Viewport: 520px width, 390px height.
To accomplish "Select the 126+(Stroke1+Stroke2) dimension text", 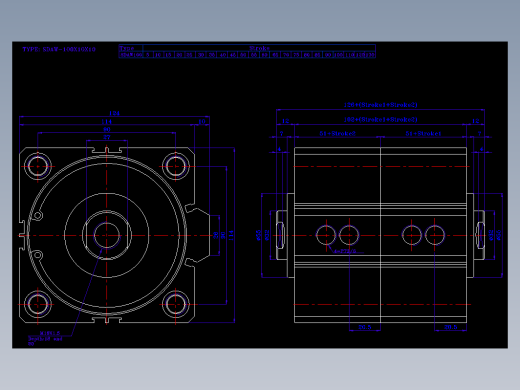I will (x=380, y=105).
